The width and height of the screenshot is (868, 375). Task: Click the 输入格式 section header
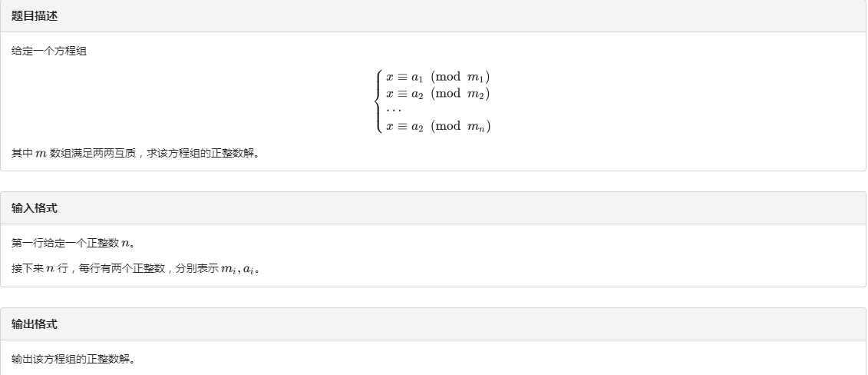[x=35, y=208]
